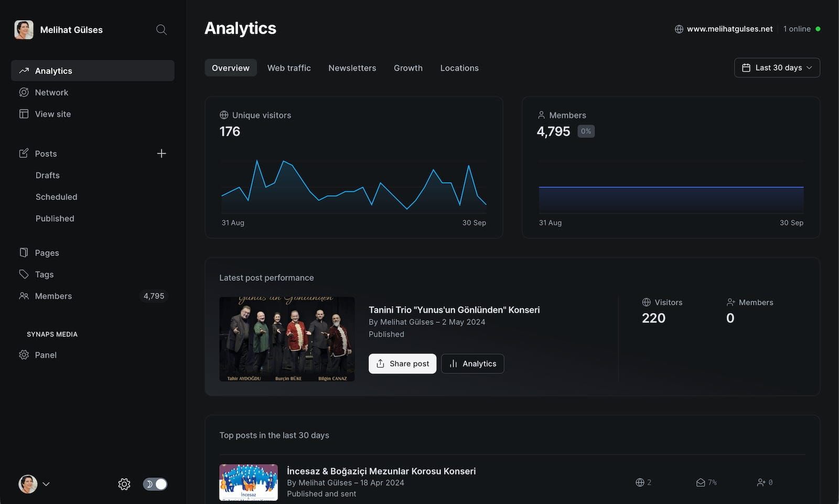Viewport: 839px width, 504px height.
Task: Switch to the Web traffic tab
Action: (289, 68)
